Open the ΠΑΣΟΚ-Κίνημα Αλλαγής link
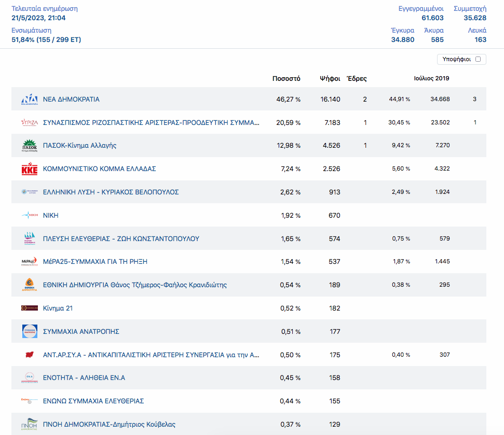The image size is (504, 435). [x=79, y=146]
